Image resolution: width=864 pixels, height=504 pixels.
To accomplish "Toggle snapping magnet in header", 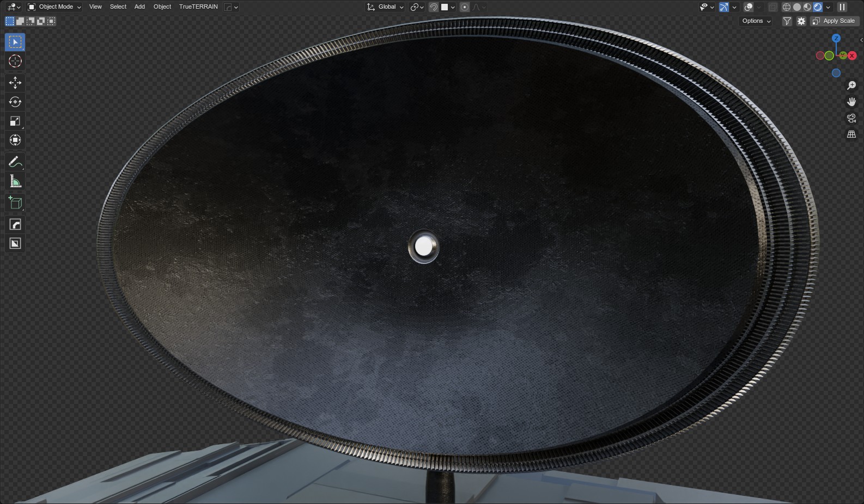I will (x=434, y=7).
